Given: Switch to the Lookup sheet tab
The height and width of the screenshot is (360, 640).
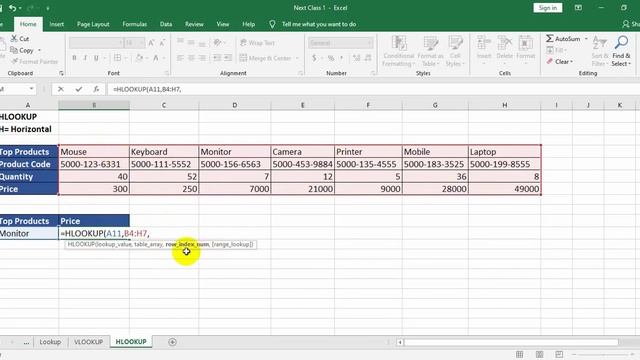Looking at the screenshot, I should click(x=50, y=342).
